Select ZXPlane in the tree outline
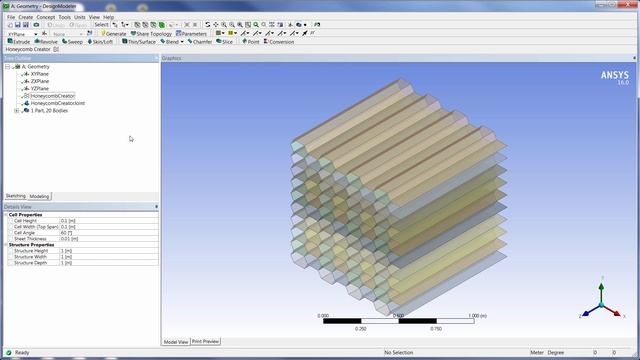This screenshot has width=640, height=360. click(x=40, y=81)
